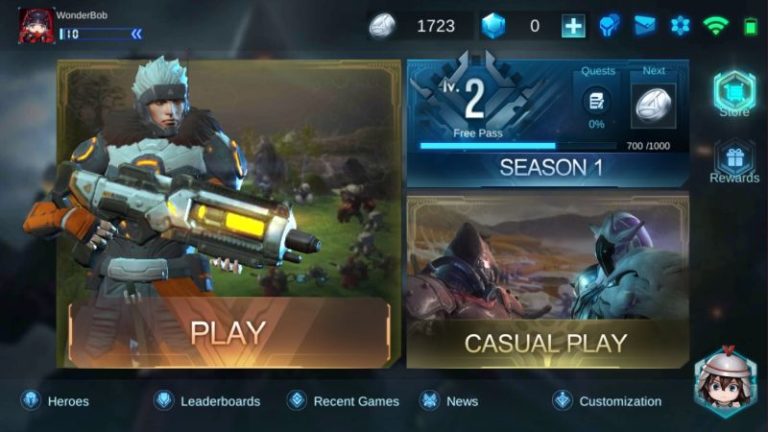
Task: Select the CASUAL PLAY banner
Action: tap(548, 282)
